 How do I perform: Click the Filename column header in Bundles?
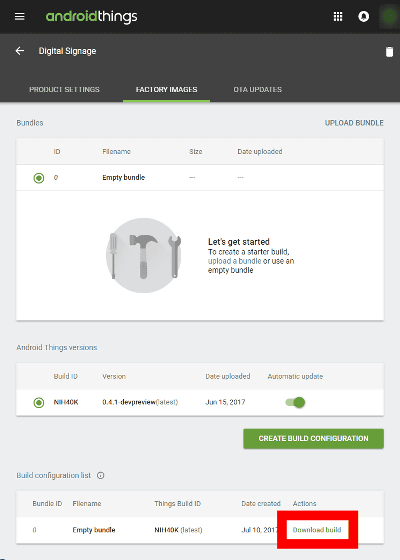(x=116, y=152)
